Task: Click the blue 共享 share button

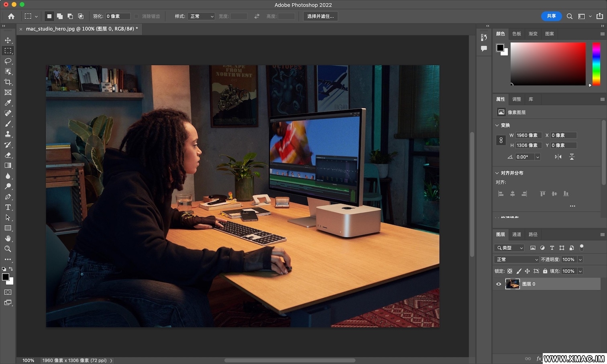Action: point(552,16)
